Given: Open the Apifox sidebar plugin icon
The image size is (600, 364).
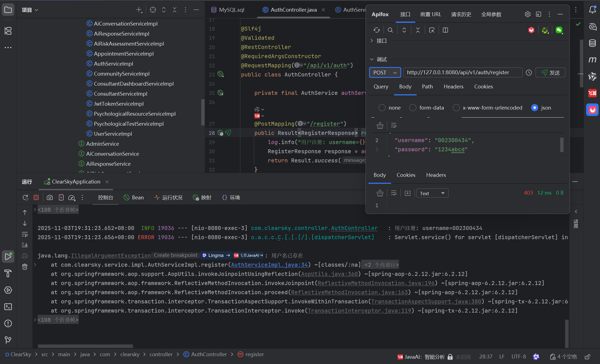Looking at the screenshot, I should point(592,110).
